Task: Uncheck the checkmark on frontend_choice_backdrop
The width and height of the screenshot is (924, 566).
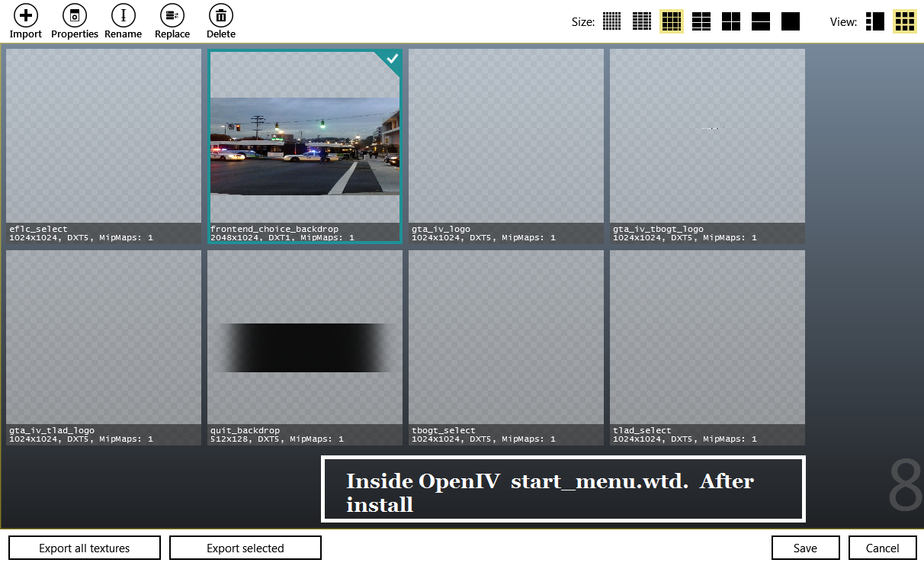Action: point(392,59)
